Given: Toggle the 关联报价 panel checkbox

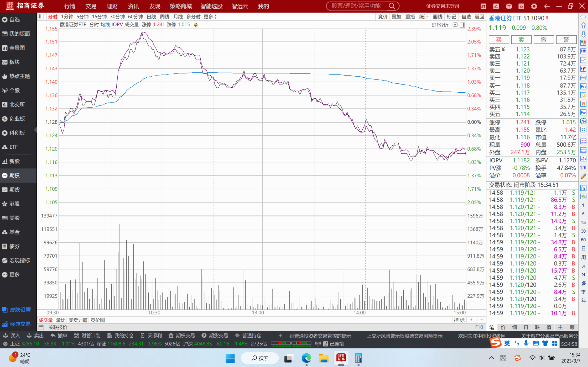Looking at the screenshot, I should [x=41, y=327].
